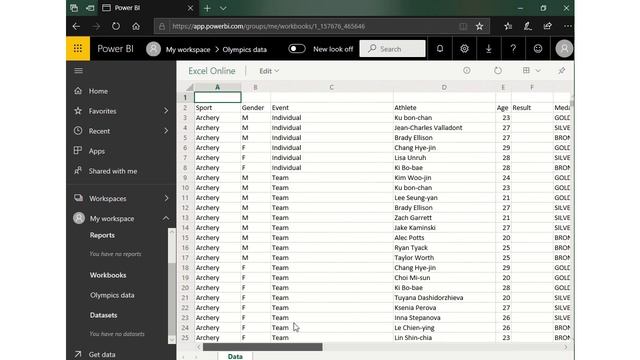Image resolution: width=640 pixels, height=360 pixels.
Task: Click the Reports heading in sidebar
Action: tap(102, 235)
